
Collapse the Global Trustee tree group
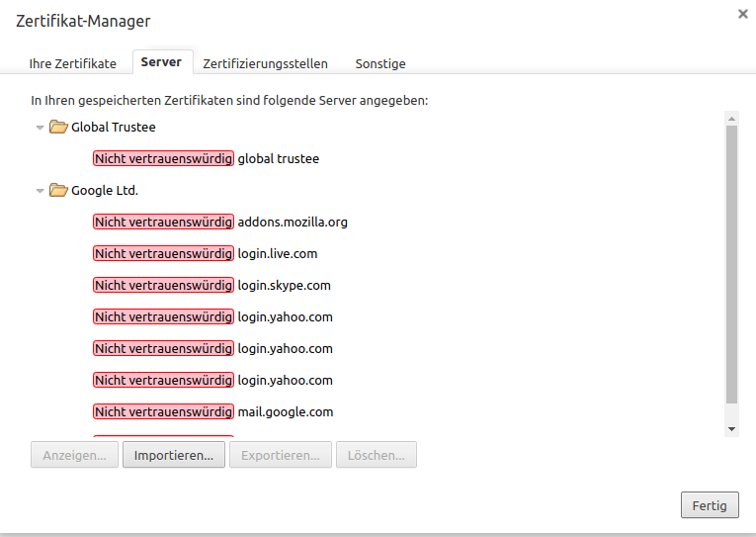40,128
